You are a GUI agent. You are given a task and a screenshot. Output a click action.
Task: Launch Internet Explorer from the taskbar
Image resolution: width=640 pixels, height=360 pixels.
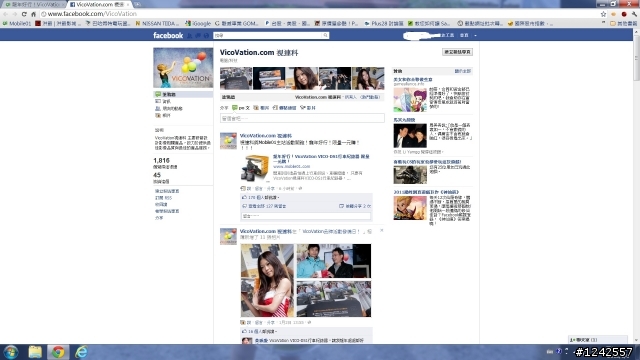[x=81, y=352]
